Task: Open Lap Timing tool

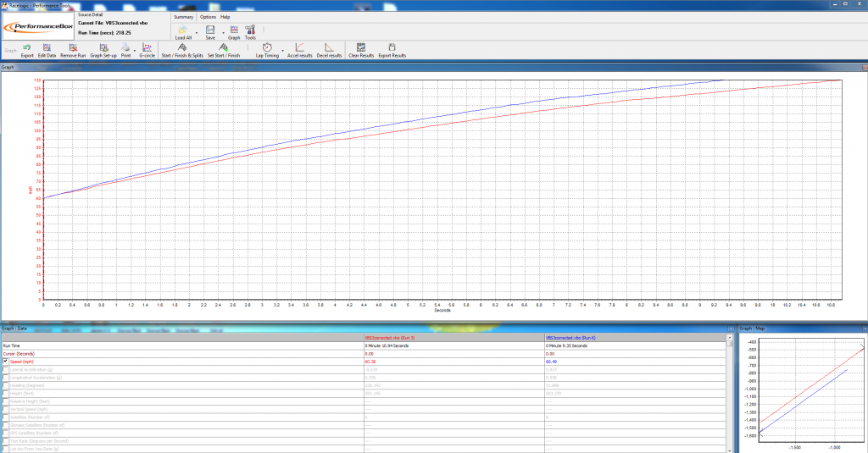Action: coord(267,48)
